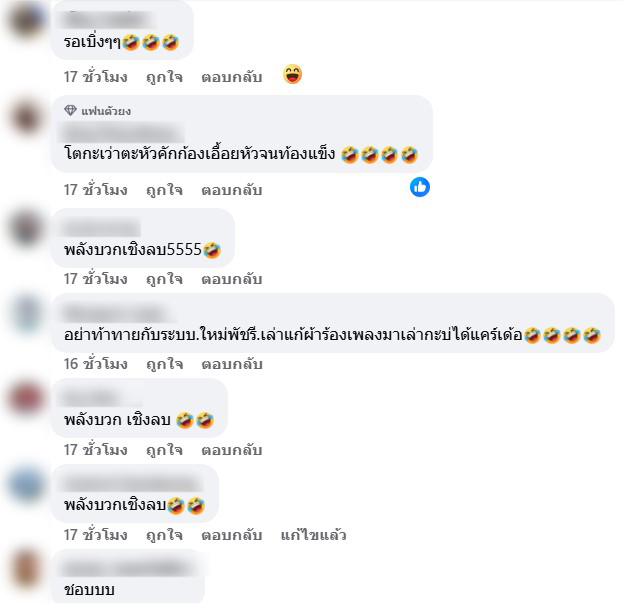The image size is (623, 603).
Task: Open avatar beside the อย่าท้าทายกับระบบ comment
Action: 26,313
